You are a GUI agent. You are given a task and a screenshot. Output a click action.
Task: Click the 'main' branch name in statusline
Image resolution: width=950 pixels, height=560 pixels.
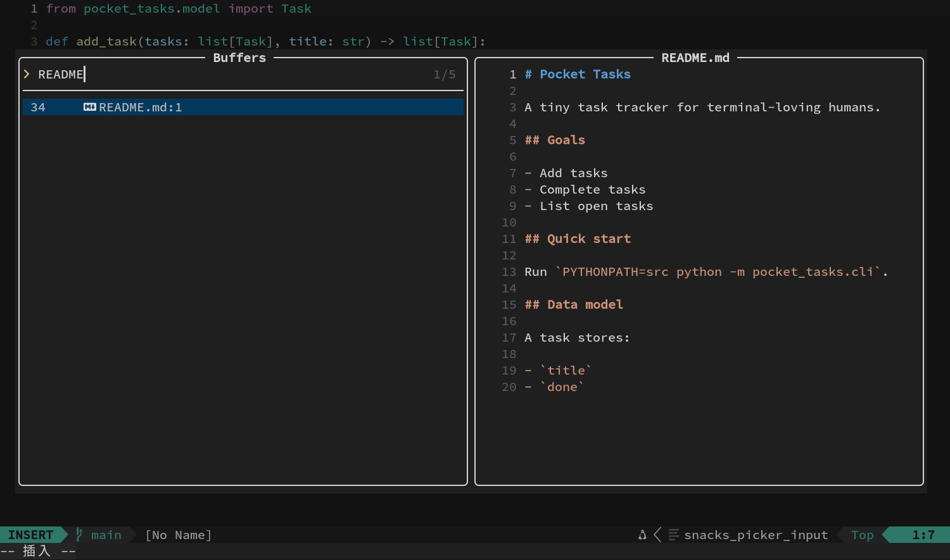click(106, 535)
